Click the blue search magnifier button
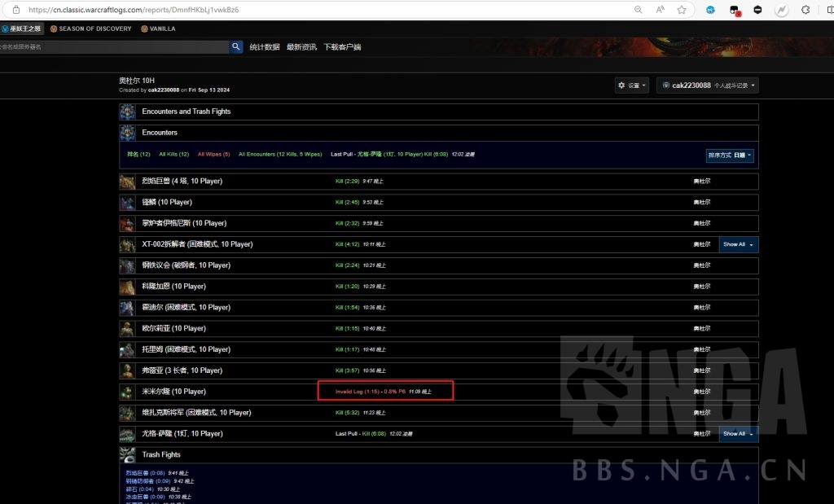Image resolution: width=834 pixels, height=504 pixels. (236, 46)
